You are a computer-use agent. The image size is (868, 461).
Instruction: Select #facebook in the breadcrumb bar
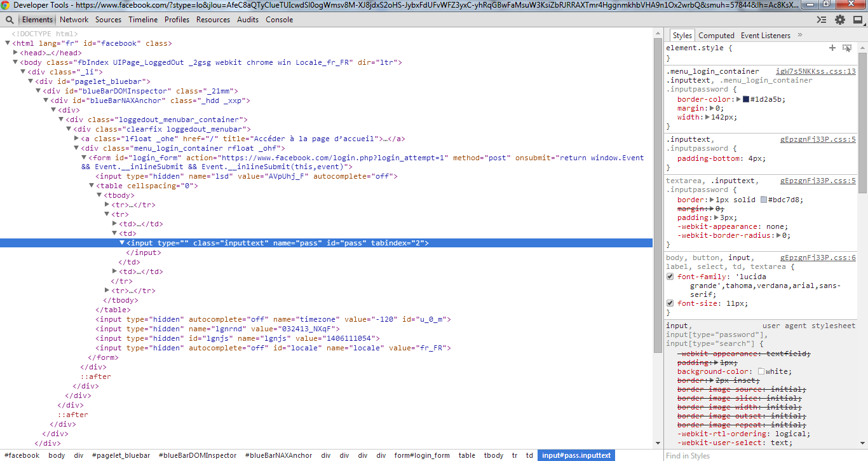point(22,455)
